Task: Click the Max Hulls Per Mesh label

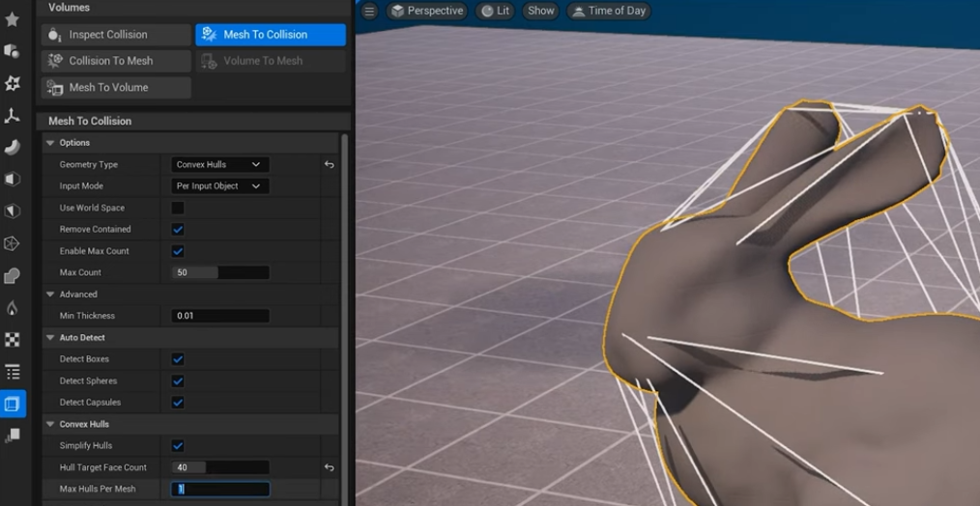Action: [98, 490]
